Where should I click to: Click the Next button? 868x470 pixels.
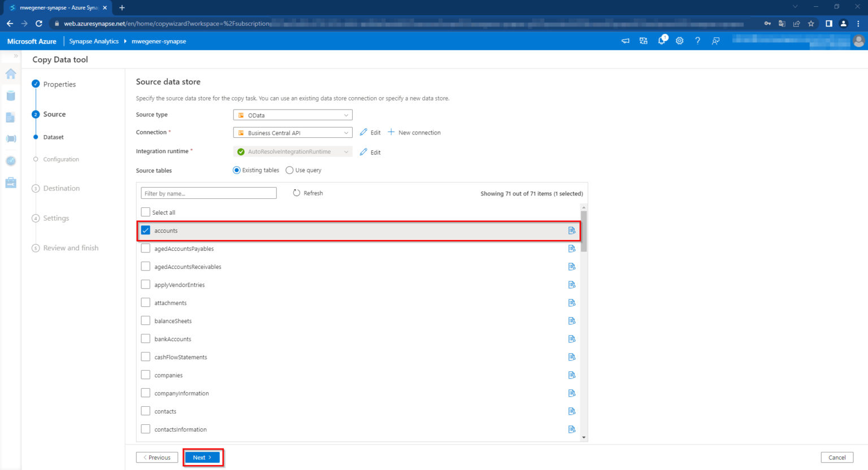coord(202,457)
